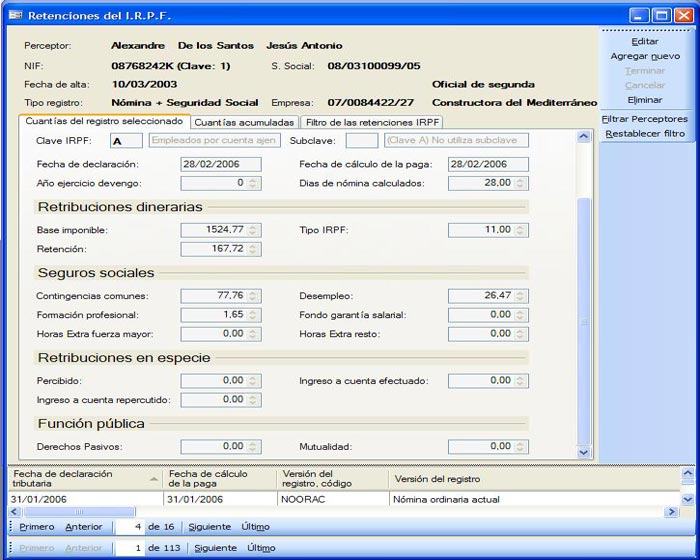The image size is (700, 560).
Task: Click the title bar application icon
Action: coord(13,15)
